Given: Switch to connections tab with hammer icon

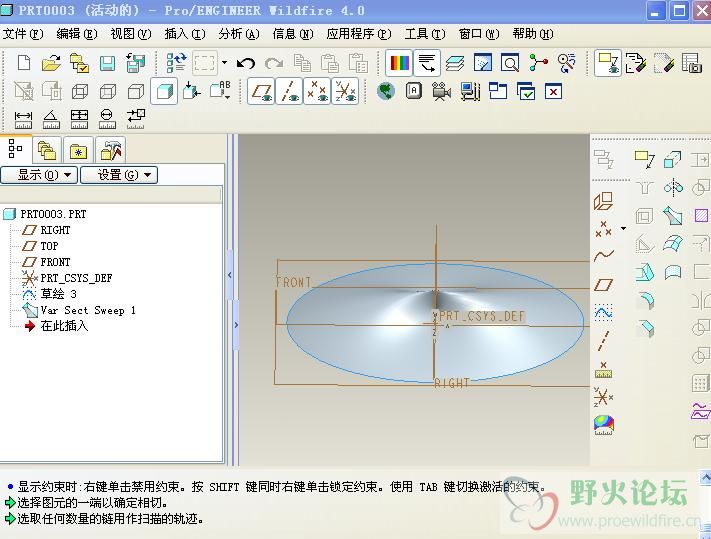Looking at the screenshot, I should coord(110,150).
